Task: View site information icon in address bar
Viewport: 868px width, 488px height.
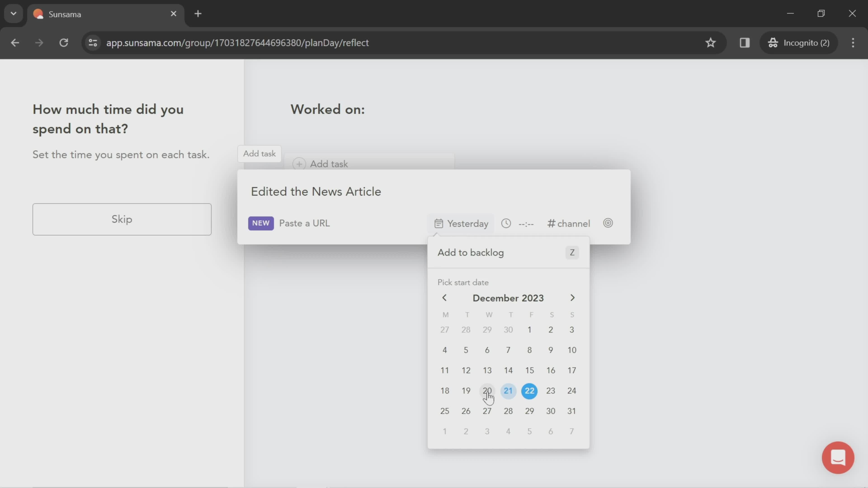Action: click(x=93, y=43)
